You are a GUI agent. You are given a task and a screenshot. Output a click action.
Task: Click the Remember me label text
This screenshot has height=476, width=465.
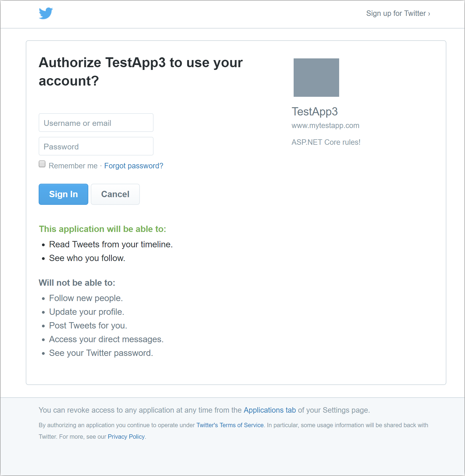pyautogui.click(x=73, y=166)
